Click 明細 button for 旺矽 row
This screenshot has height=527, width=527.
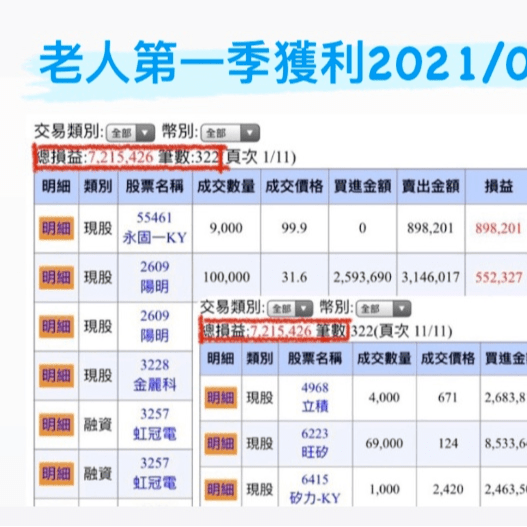click(220, 444)
